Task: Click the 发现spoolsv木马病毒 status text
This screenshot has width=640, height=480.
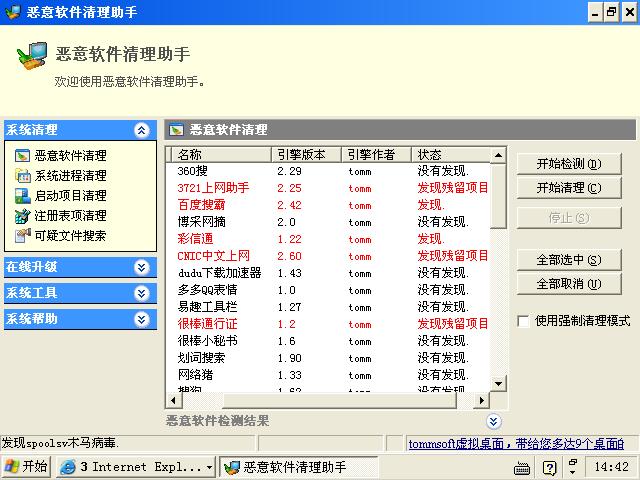Action: [x=60, y=443]
